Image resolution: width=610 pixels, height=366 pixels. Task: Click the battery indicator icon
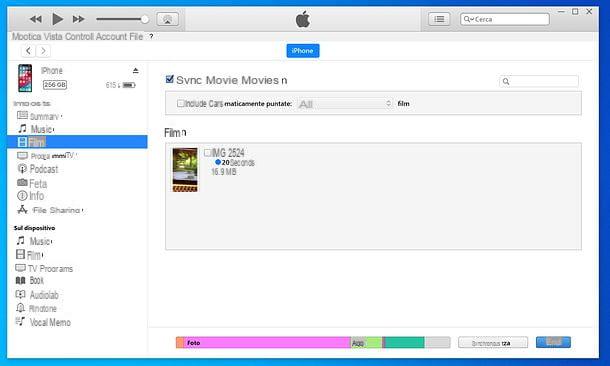pos(129,85)
